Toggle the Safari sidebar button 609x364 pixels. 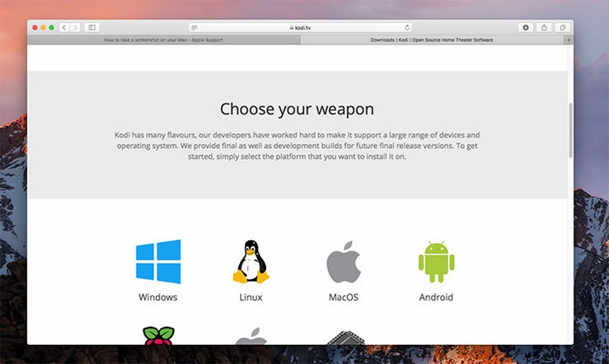(92, 28)
